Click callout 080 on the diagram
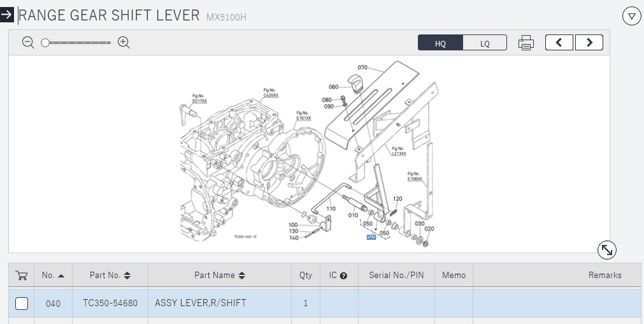Screen dimensions: 644x324 click(x=327, y=100)
